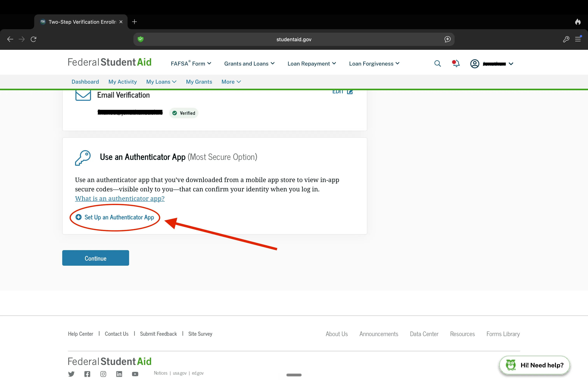Click the browser forward arrow

click(x=22, y=39)
